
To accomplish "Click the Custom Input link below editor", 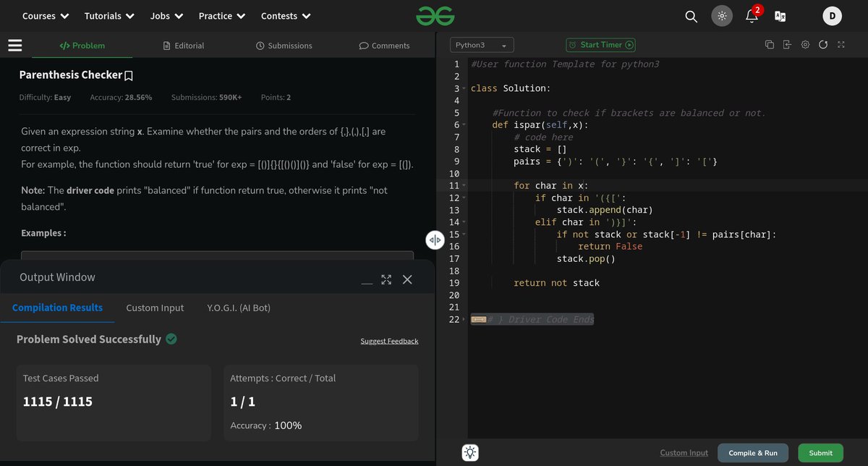I will 684,453.
